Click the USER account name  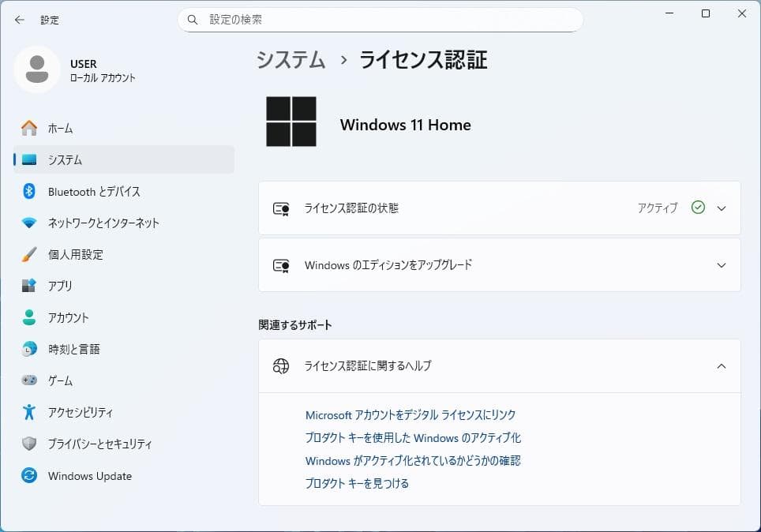tap(84, 64)
